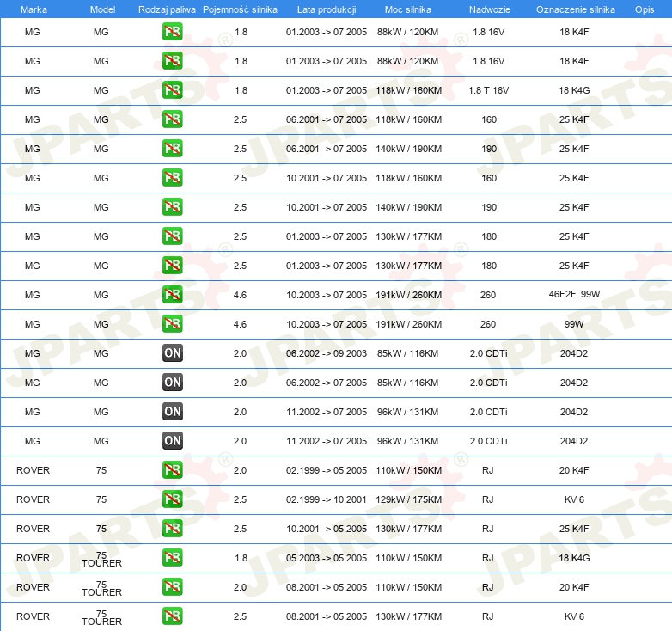Click petrol icon in 99W engine row

point(172,323)
